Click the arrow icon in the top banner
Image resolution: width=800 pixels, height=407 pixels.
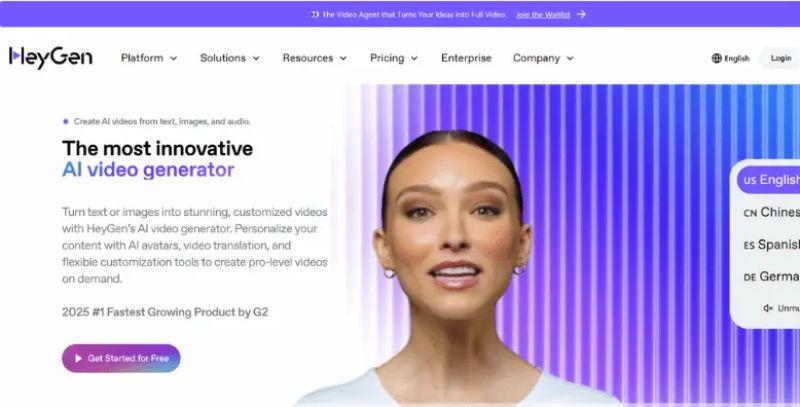click(581, 14)
